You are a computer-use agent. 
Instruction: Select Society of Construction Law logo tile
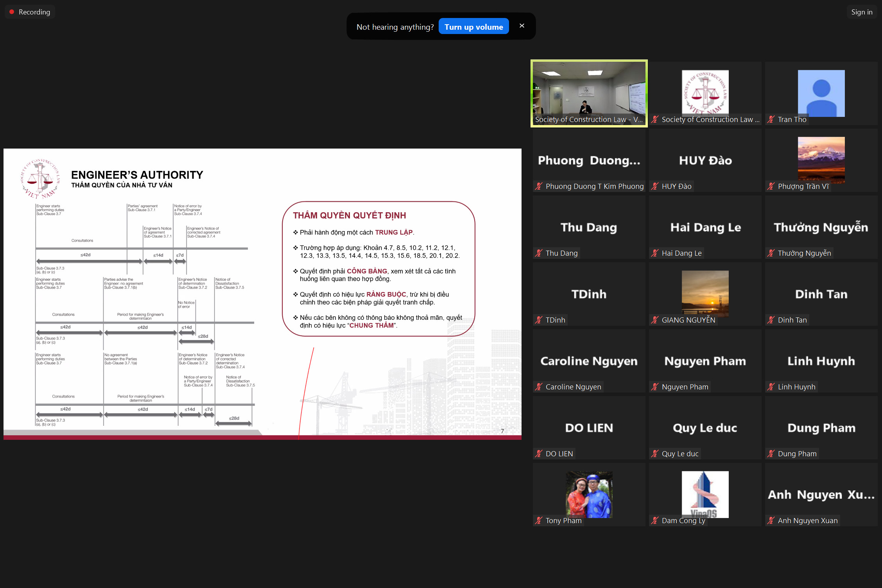705,92
